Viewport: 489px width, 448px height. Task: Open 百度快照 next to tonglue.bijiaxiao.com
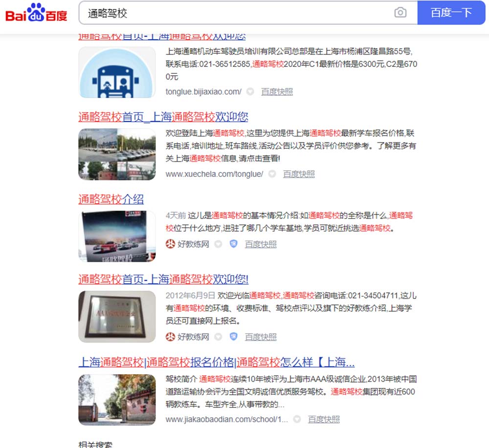point(277,91)
